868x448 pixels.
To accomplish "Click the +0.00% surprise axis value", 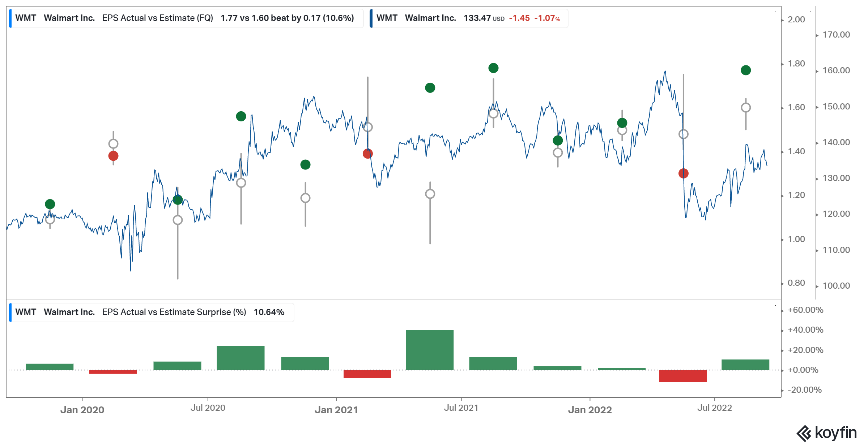I will tap(803, 370).
